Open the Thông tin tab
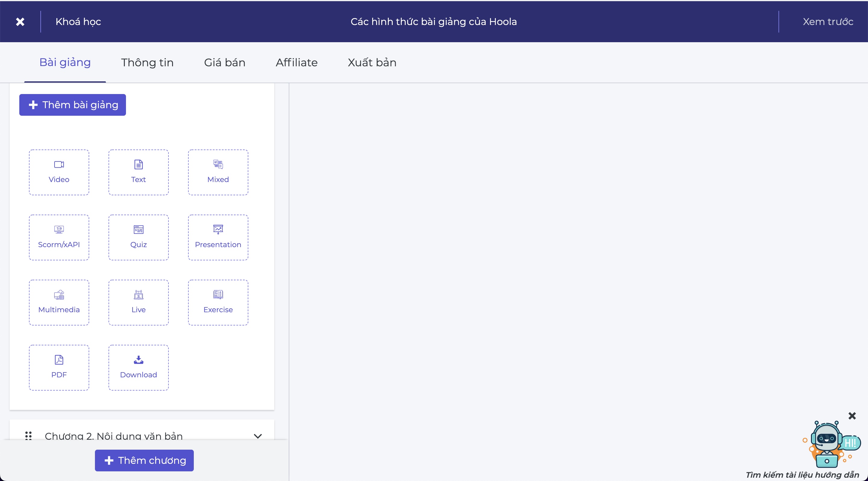The width and height of the screenshot is (868, 481). tap(147, 62)
